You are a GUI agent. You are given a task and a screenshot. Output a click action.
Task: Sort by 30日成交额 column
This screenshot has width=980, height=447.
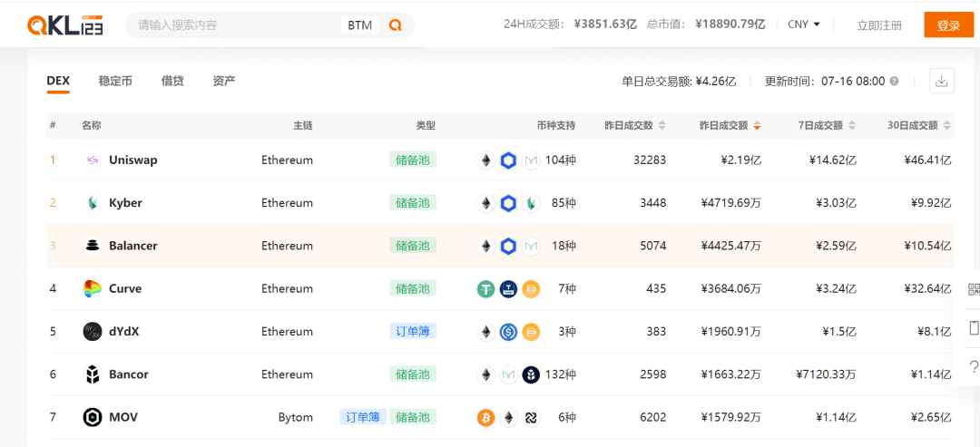click(920, 125)
